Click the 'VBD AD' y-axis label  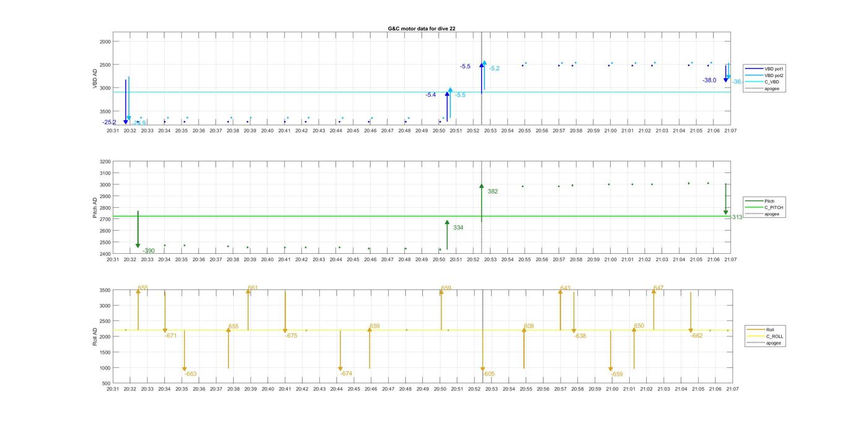tap(95, 79)
